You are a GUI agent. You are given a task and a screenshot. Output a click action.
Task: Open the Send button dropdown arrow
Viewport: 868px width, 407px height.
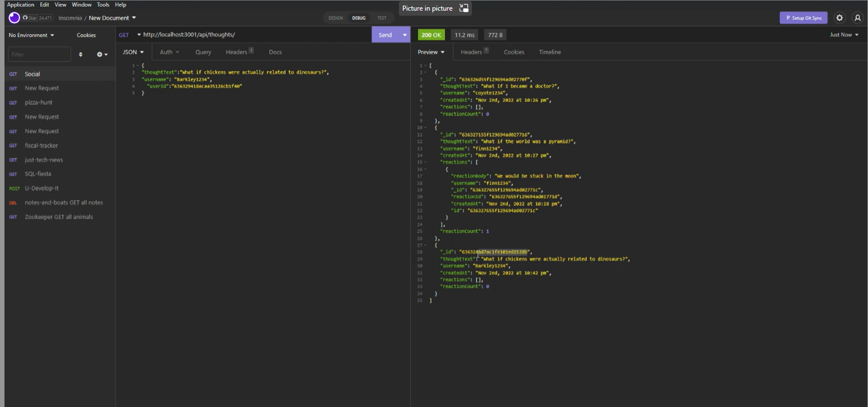coord(405,34)
